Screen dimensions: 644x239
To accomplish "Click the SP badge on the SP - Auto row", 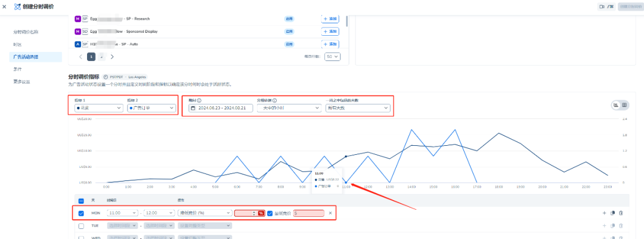I will (x=85, y=44).
